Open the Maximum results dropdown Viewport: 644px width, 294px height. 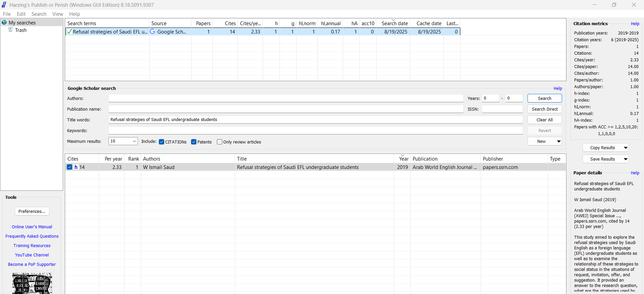tap(134, 141)
